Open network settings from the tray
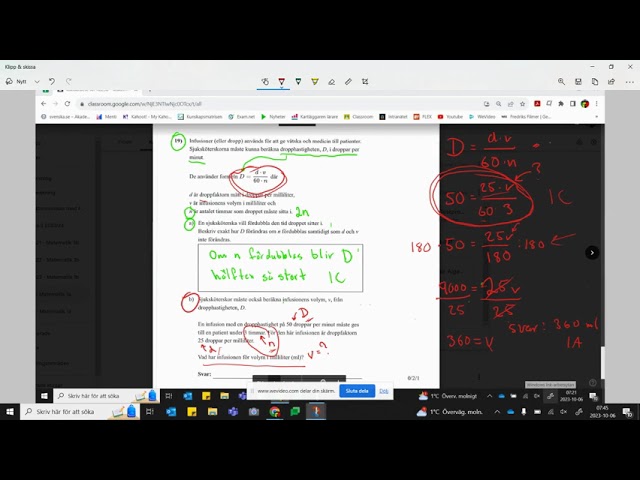Viewport: 640px width, 480px height. tap(551, 412)
